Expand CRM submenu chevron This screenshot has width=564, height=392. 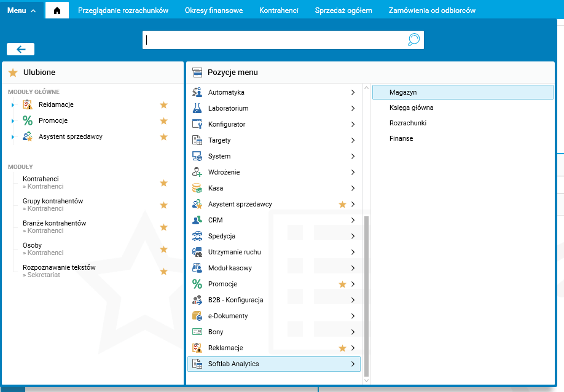tap(353, 220)
